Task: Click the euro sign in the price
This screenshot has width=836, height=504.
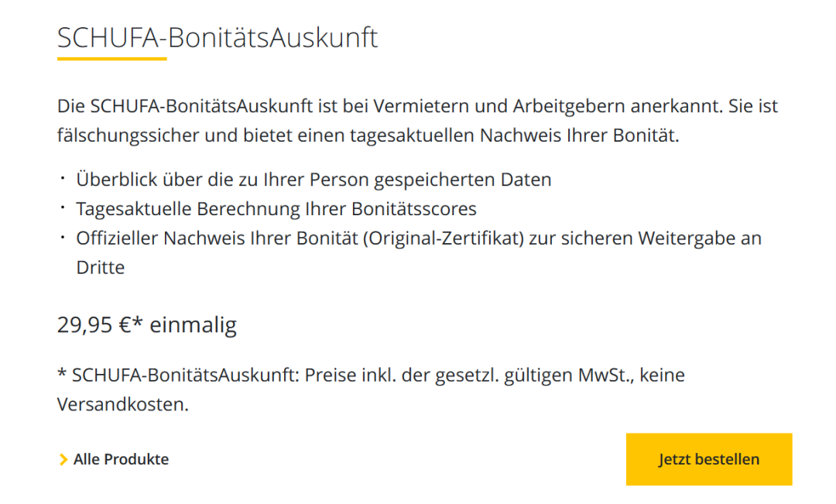Action: click(x=127, y=325)
